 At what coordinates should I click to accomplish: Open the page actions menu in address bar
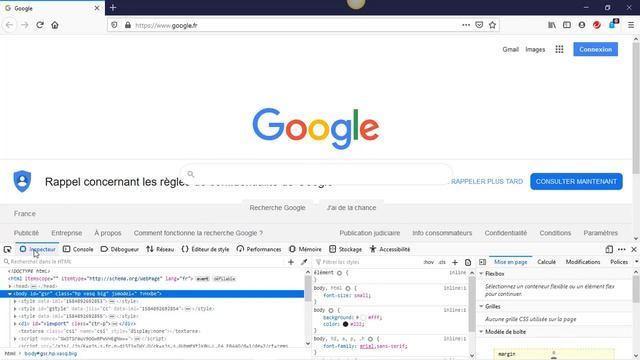tap(466, 25)
